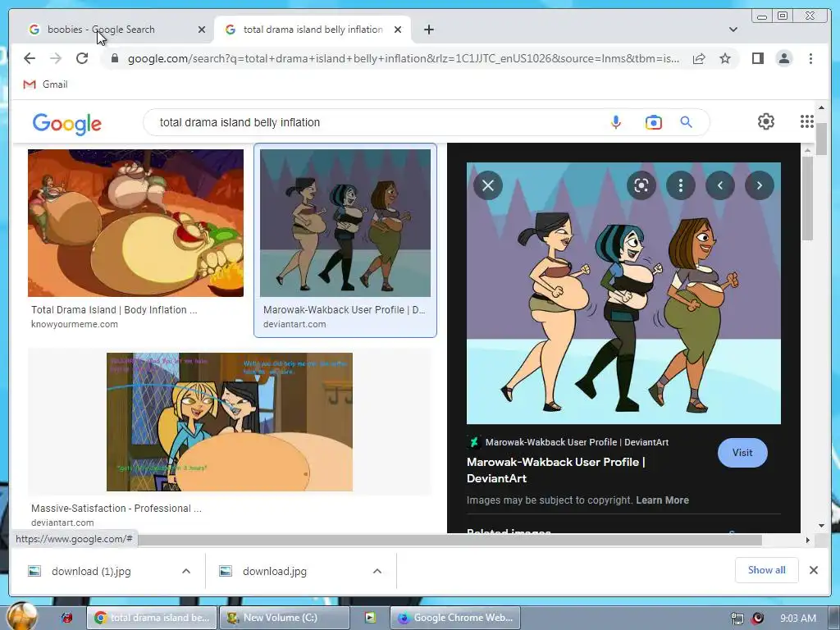Search by image with camera icon

pyautogui.click(x=653, y=122)
